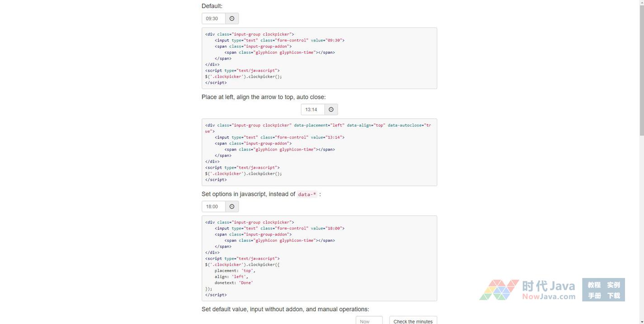
Task: Click the scrollbar up arrow
Action: [641, 3]
